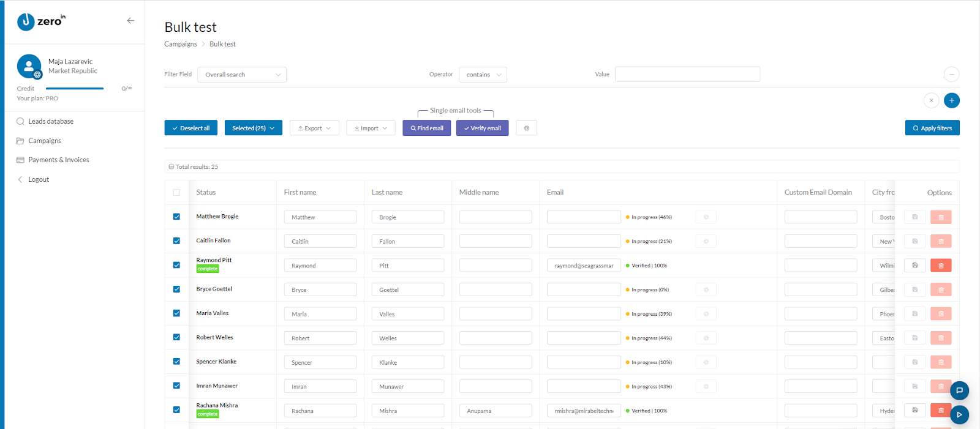This screenshot has height=429, width=980.
Task: Collapse sidebar with back arrow
Action: [130, 21]
